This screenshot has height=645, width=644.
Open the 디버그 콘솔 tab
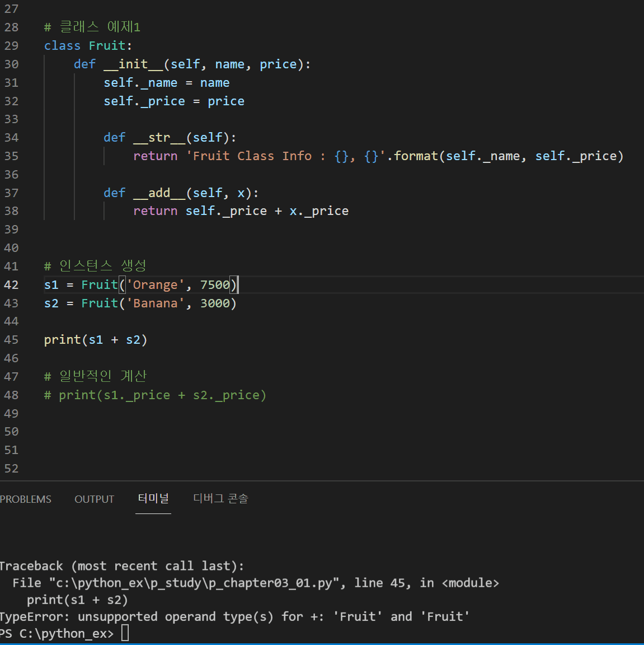pyautogui.click(x=220, y=498)
